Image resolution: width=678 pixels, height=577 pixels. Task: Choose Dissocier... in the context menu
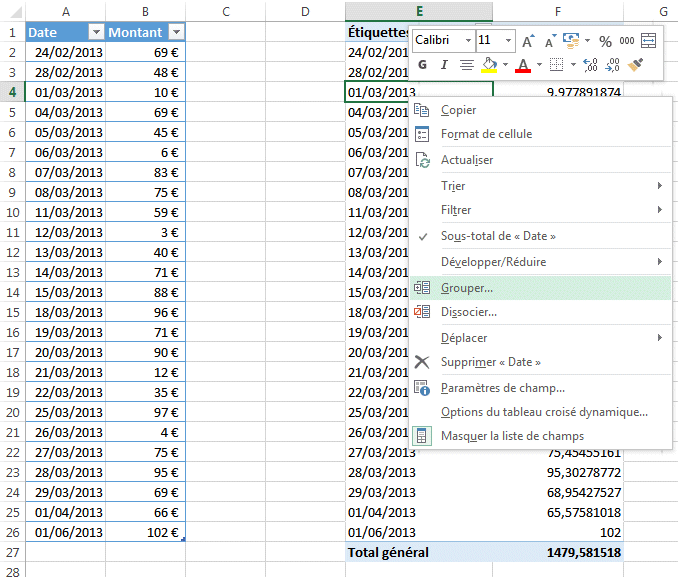(x=540, y=312)
